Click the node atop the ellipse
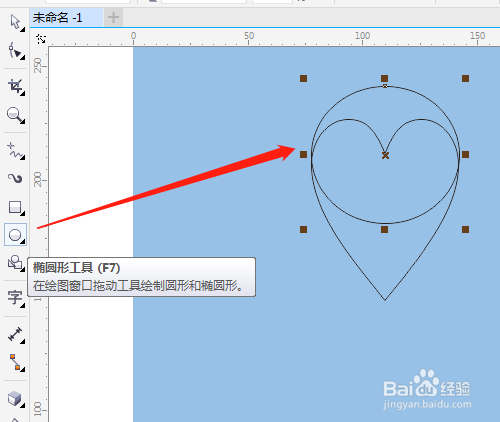This screenshot has width=500, height=422. [x=385, y=86]
